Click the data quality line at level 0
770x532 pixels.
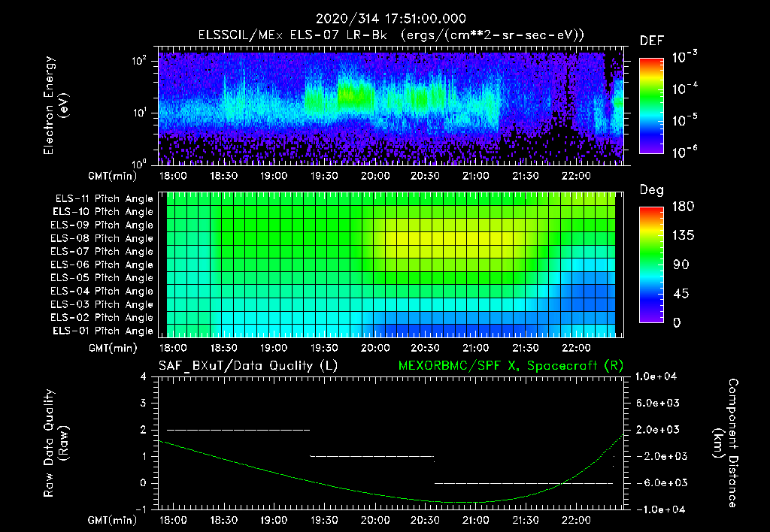click(524, 483)
